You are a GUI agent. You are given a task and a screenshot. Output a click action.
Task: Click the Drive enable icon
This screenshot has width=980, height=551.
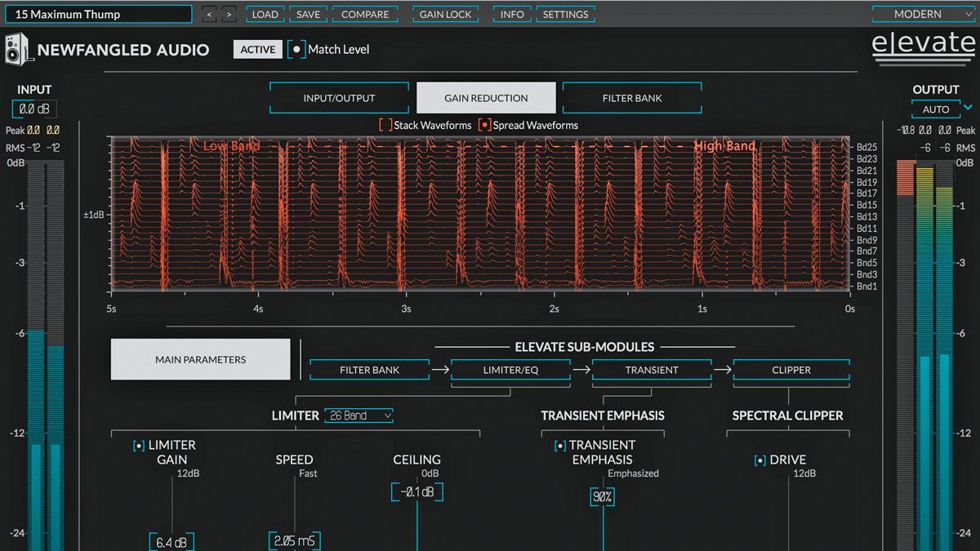pos(759,460)
